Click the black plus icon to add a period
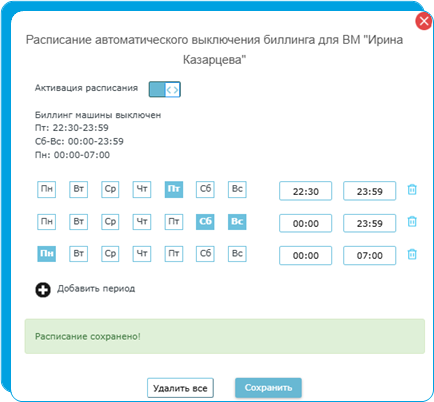This screenshot has height=402, width=434. pyautogui.click(x=43, y=290)
